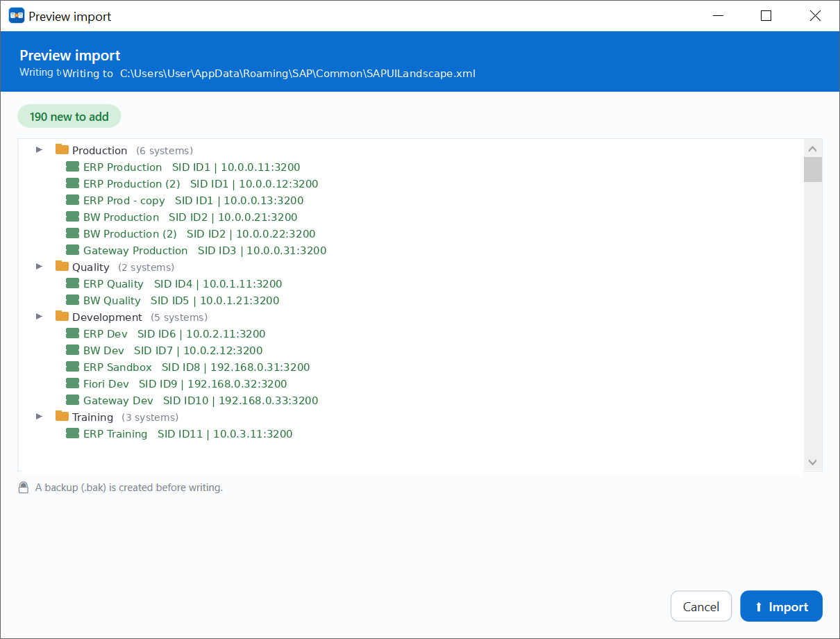Viewport: 840px width, 639px height.
Task: Select 'Fiori Dev' system name
Action: [x=106, y=384]
